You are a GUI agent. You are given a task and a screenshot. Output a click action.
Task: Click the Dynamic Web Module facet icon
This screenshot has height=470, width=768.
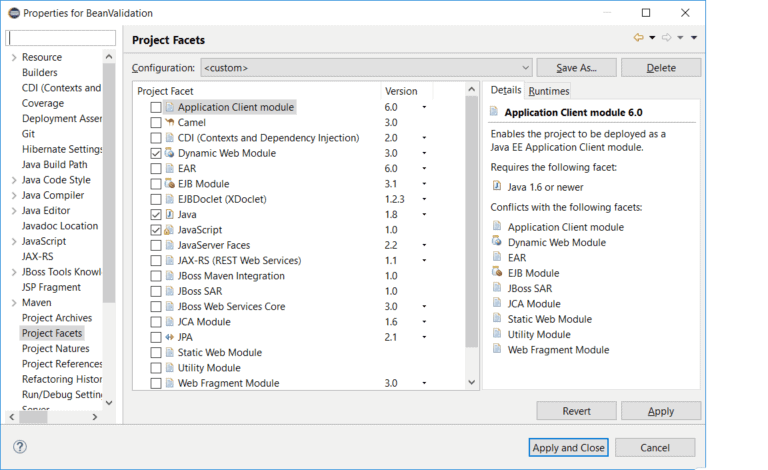[x=170, y=153]
